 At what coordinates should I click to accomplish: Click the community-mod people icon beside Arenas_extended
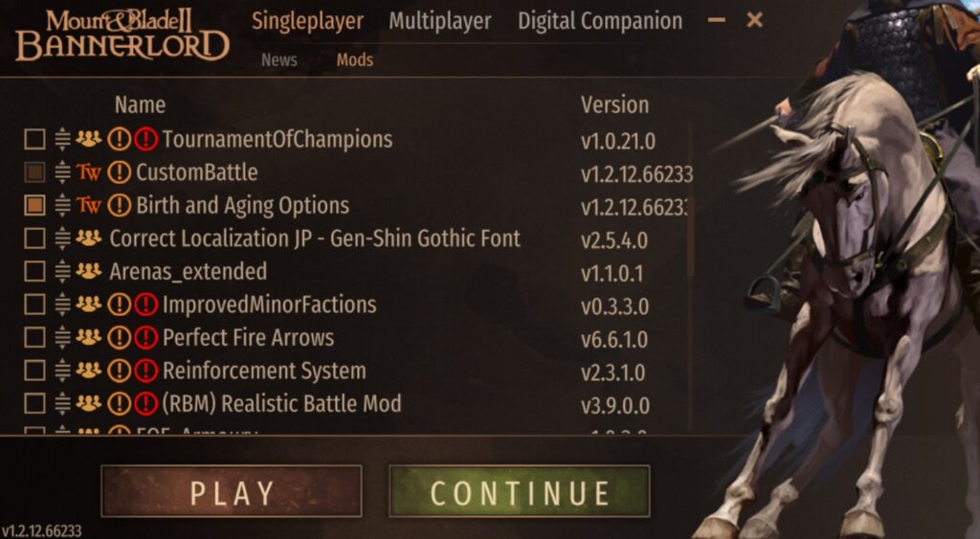[88, 271]
